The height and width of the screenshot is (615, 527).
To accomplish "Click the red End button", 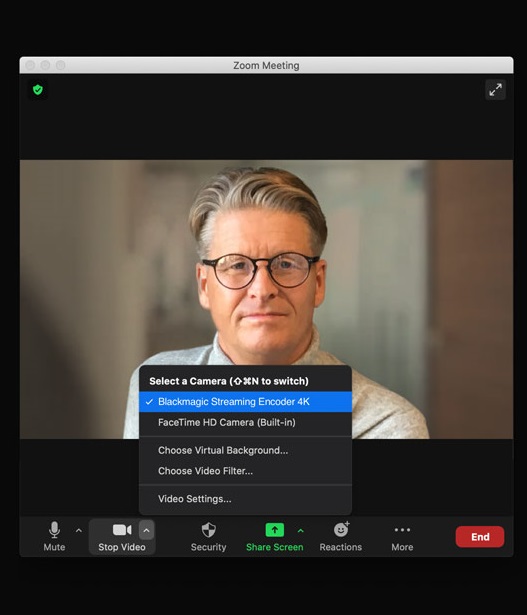I will pos(480,537).
